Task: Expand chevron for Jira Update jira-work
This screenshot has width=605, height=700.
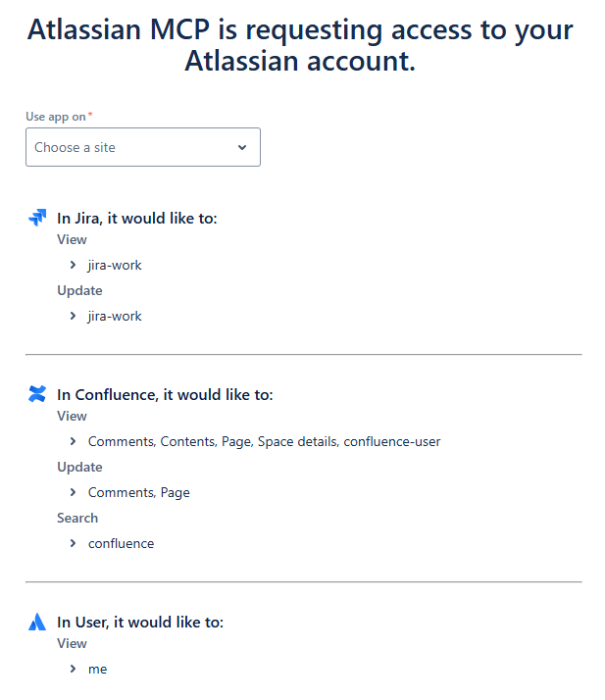Action: [73, 316]
